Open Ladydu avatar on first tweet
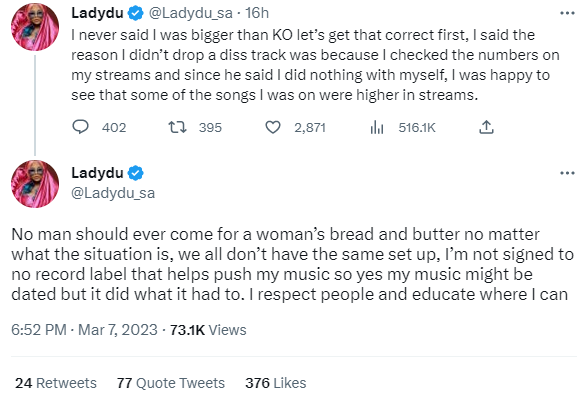This screenshot has height=398, width=587. pyautogui.click(x=35, y=27)
